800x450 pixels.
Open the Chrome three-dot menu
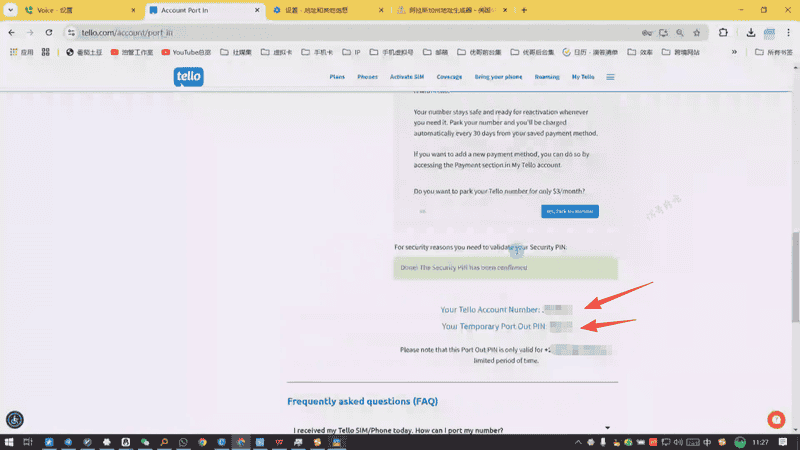point(788,33)
